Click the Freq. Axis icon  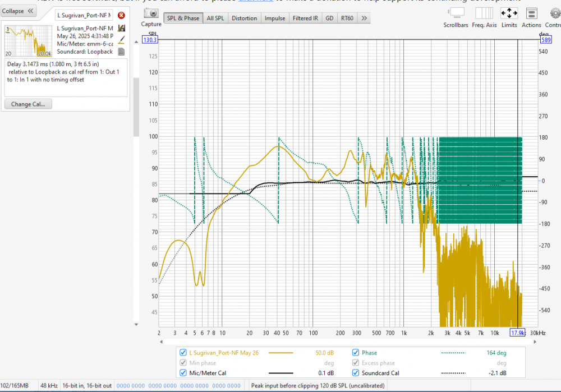pos(484,13)
